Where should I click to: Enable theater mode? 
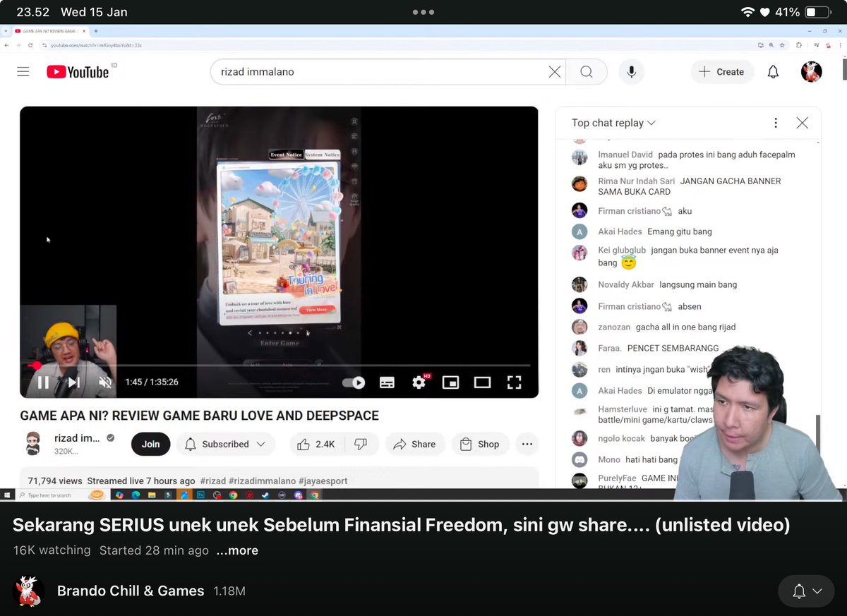click(482, 382)
